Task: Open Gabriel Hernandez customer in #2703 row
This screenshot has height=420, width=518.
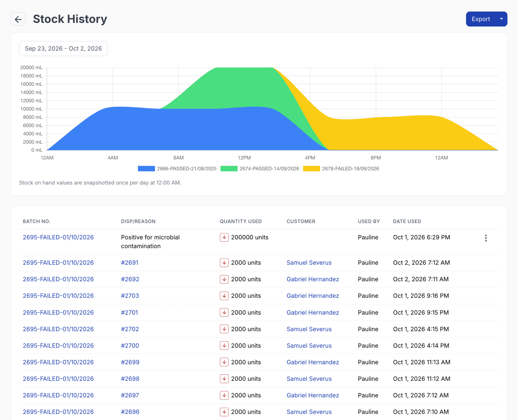Action: pyautogui.click(x=313, y=296)
